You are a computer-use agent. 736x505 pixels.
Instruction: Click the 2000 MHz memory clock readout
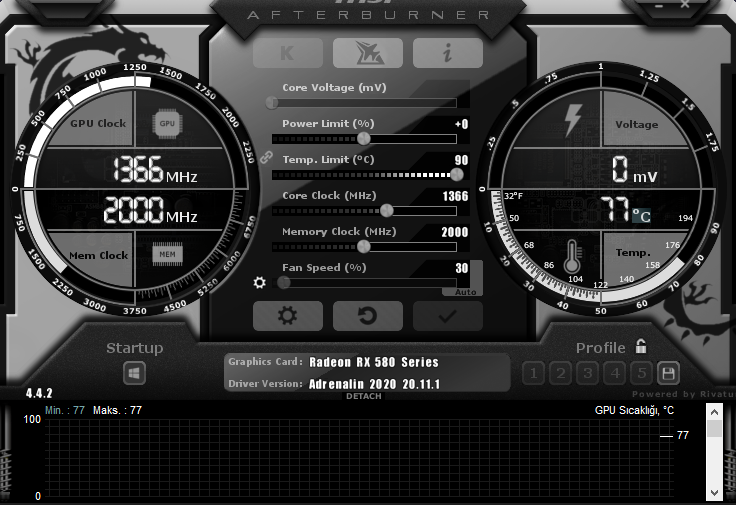click(150, 210)
